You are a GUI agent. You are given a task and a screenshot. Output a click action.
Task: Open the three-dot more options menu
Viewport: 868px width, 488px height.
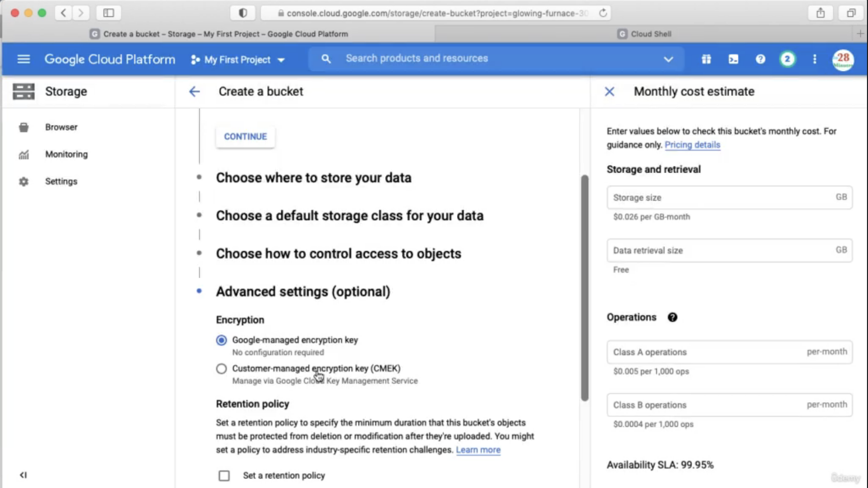814,59
